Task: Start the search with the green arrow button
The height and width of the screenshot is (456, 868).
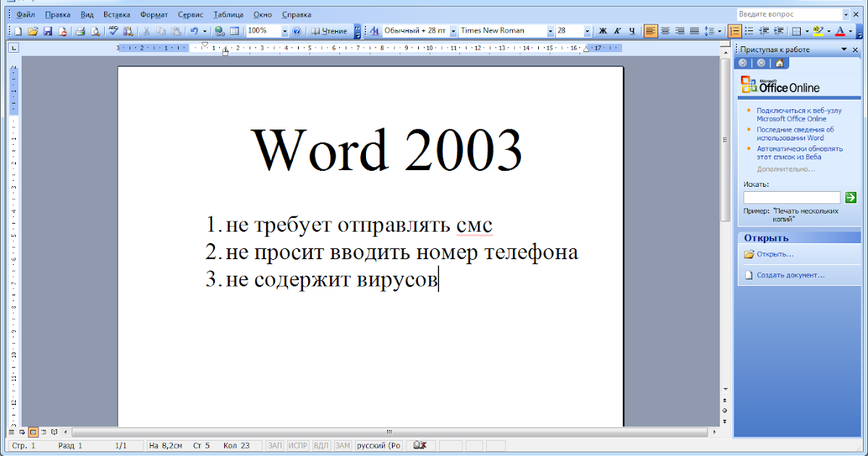Action: coord(851,197)
